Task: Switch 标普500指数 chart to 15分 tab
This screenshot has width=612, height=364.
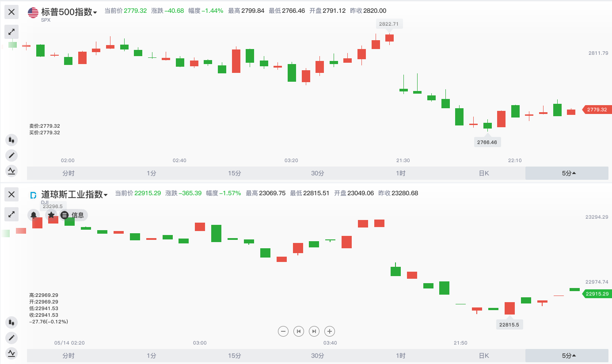Action: (x=235, y=173)
